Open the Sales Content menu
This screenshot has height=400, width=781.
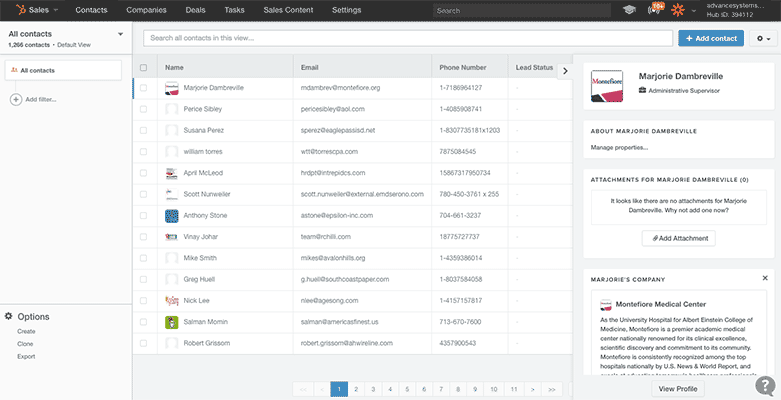[288, 10]
